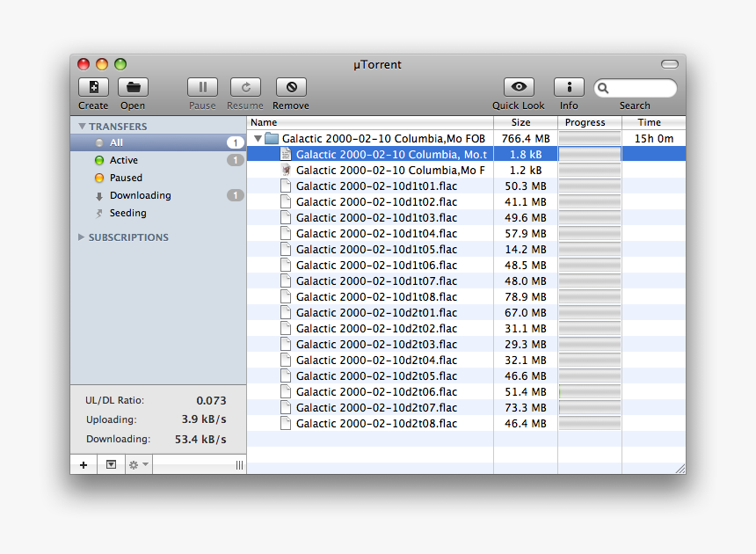
Task: Click the Resume transfer icon
Action: [x=245, y=87]
